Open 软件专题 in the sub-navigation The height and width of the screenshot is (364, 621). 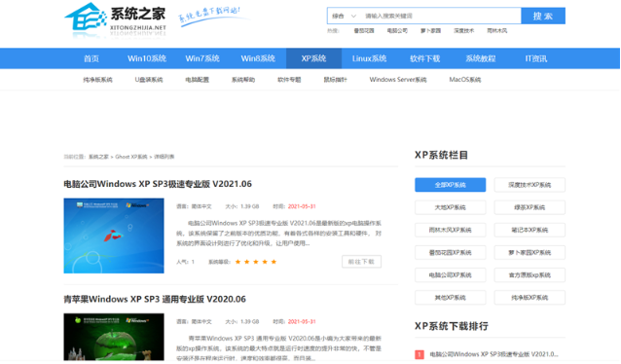point(289,80)
